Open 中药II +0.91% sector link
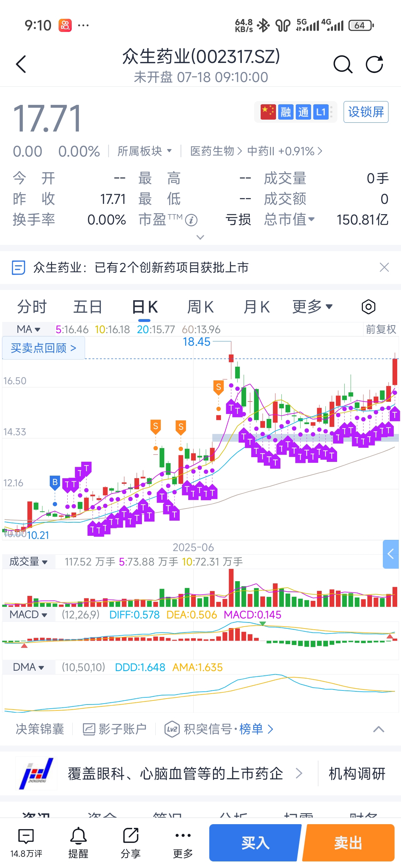Viewport: 401px width, 868px height. pyautogui.click(x=285, y=151)
